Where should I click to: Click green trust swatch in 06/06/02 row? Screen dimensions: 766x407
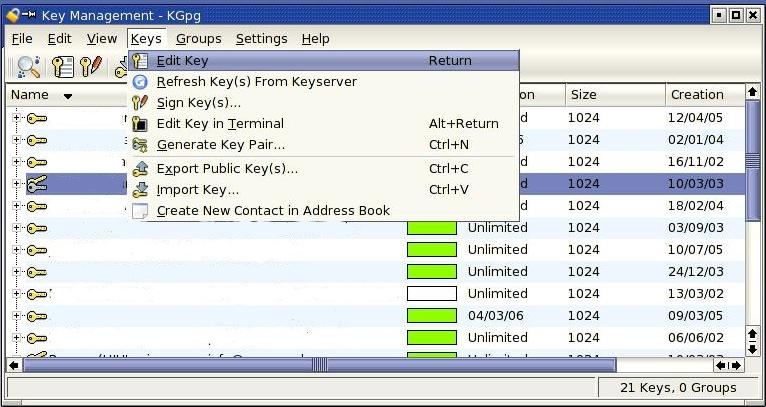point(432,338)
